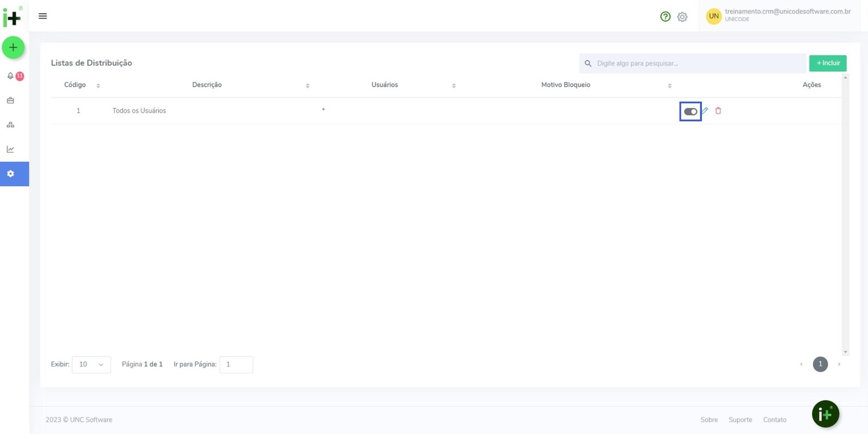The width and height of the screenshot is (868, 434).
Task: Sort by the Código column
Action: click(98, 86)
